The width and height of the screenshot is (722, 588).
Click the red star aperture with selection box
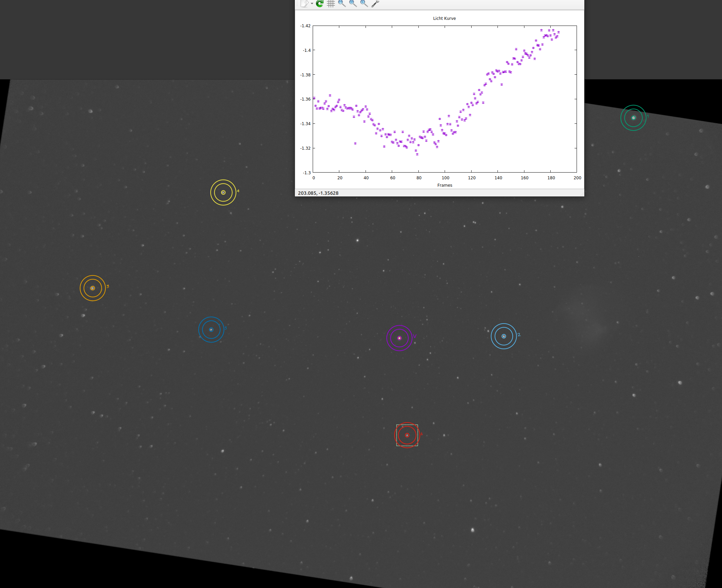(x=407, y=435)
